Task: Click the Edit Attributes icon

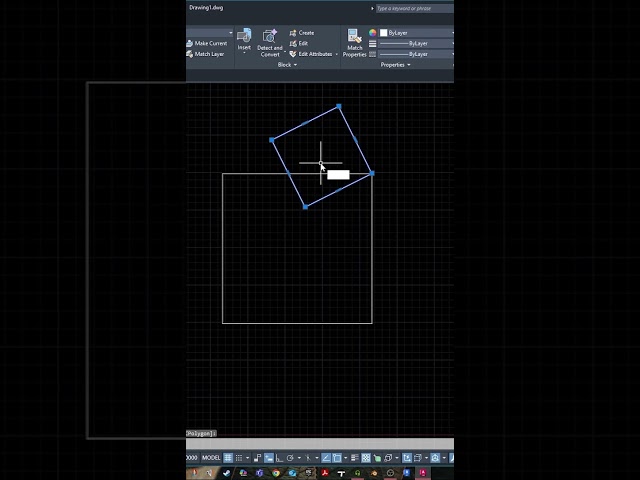Action: tap(293, 54)
